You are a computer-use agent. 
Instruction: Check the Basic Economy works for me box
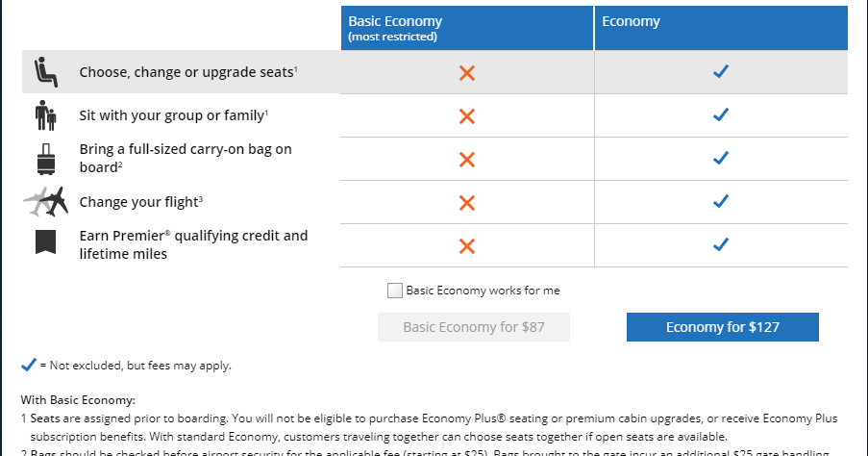pyautogui.click(x=394, y=290)
